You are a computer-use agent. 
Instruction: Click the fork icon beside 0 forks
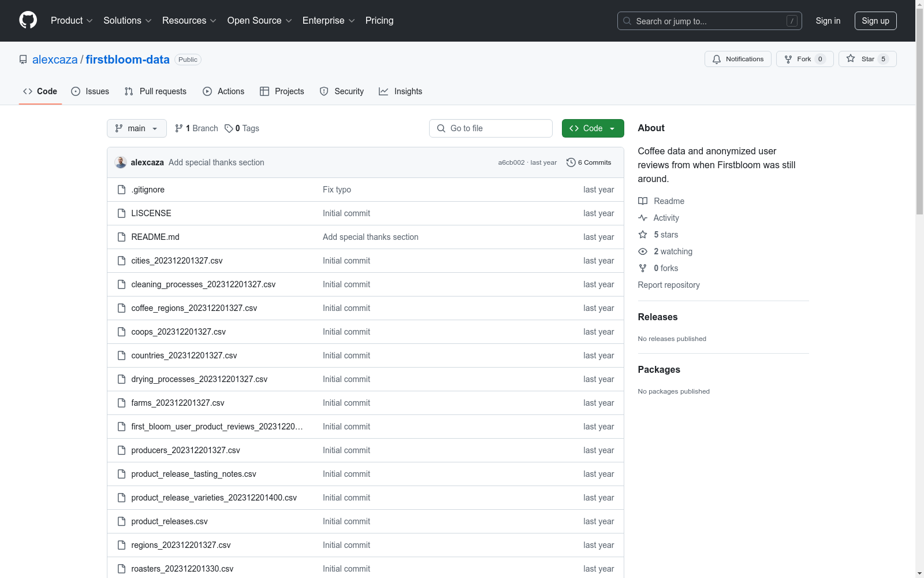pos(643,268)
